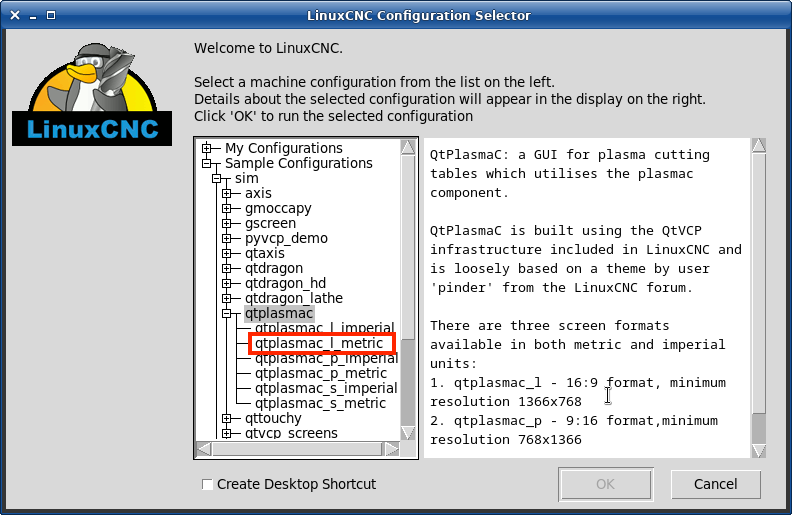
Task: Click the tree list scroll-down arrow
Action: 408,433
